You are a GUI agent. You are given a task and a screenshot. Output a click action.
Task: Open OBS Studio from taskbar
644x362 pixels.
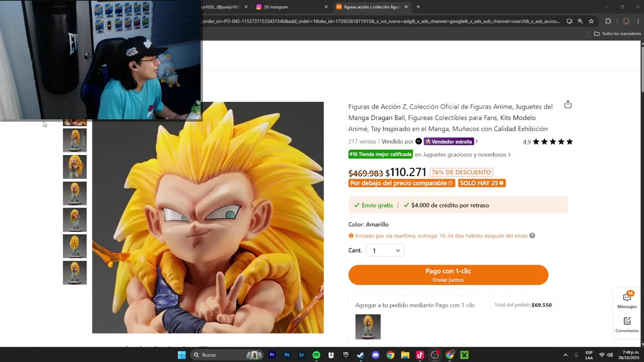pos(435,355)
